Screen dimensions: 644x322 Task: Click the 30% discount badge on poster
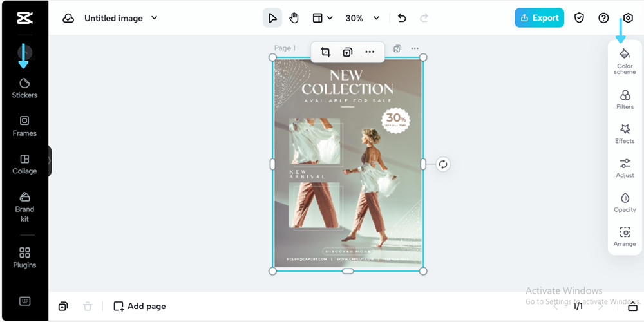coord(395,120)
